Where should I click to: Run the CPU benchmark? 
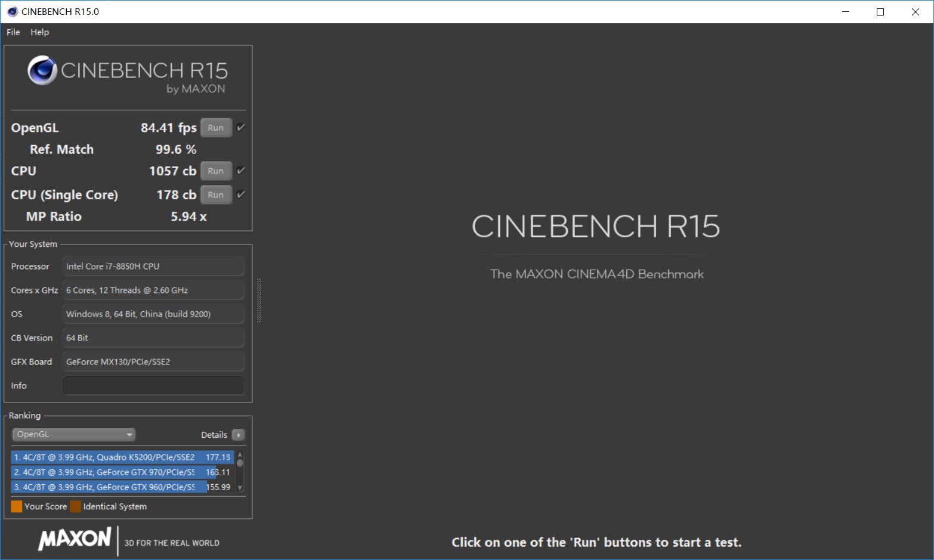tap(216, 171)
